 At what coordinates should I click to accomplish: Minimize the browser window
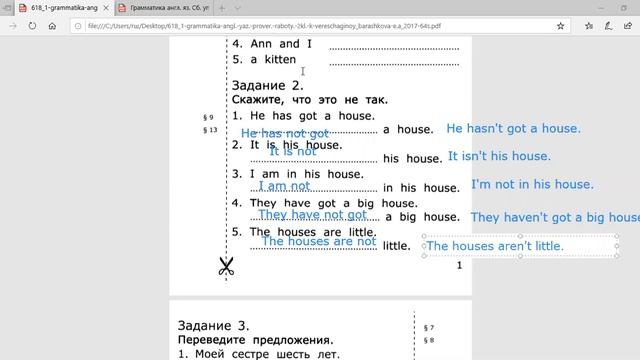click(601, 8)
